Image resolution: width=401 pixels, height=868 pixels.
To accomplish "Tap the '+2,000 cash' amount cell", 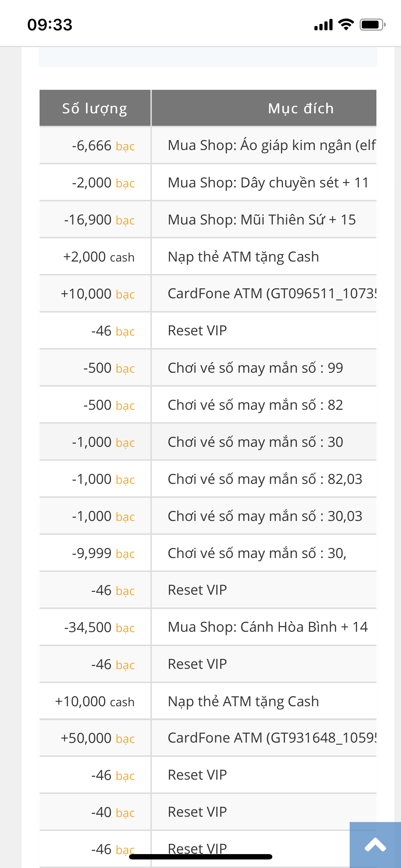I will (x=99, y=257).
